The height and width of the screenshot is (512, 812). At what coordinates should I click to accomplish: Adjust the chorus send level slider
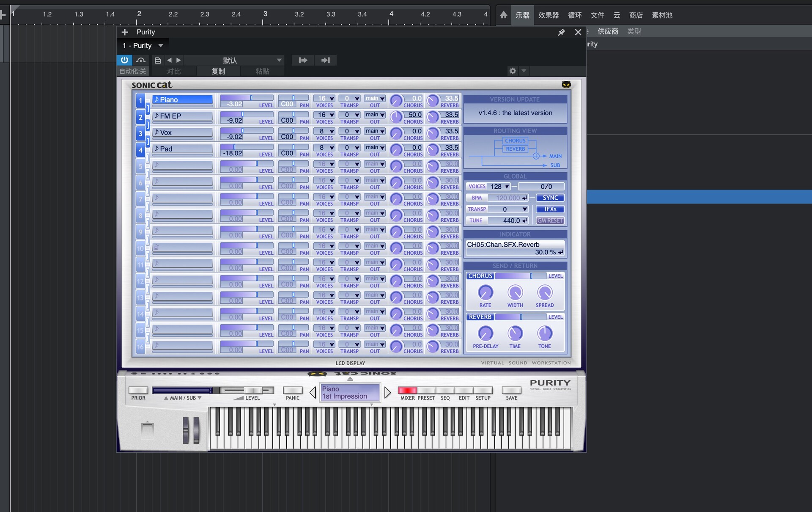click(x=521, y=276)
